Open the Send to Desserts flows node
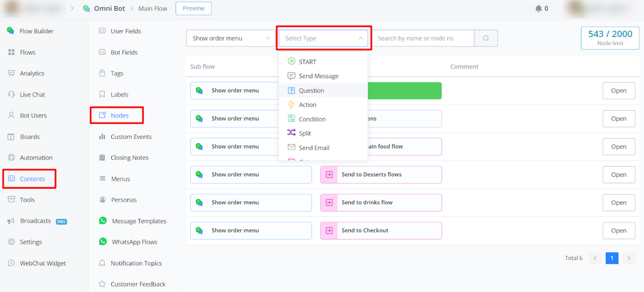 [x=619, y=175]
